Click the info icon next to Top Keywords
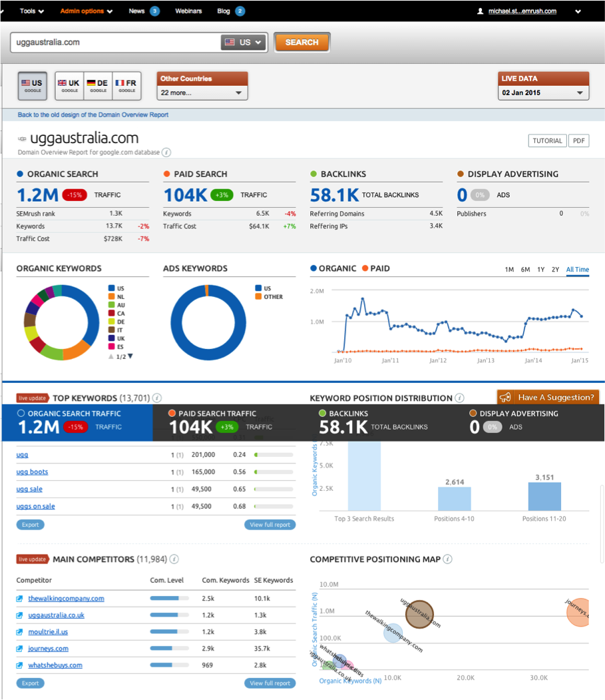Screen dimensions: 605x700 pyautogui.click(x=157, y=398)
